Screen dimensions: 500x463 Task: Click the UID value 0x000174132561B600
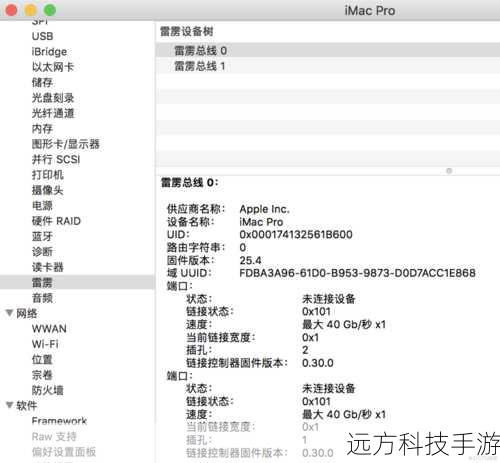(x=296, y=234)
